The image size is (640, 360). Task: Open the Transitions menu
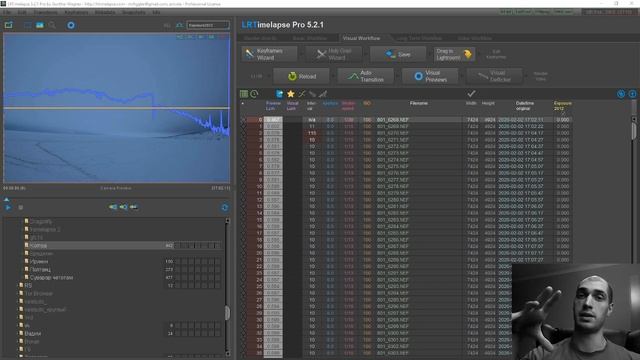(x=45, y=12)
